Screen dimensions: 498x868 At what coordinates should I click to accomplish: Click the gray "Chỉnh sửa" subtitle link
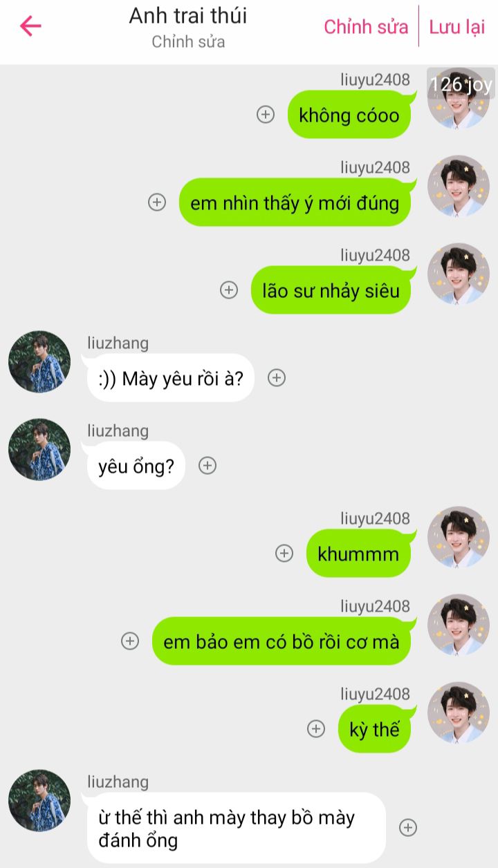tap(188, 42)
